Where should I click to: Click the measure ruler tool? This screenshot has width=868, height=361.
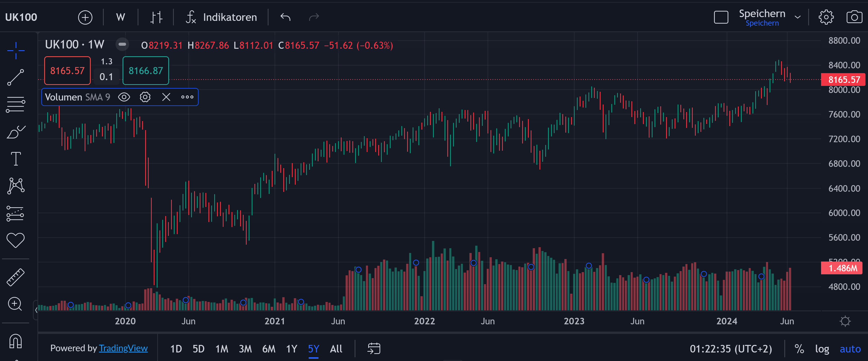click(16, 277)
